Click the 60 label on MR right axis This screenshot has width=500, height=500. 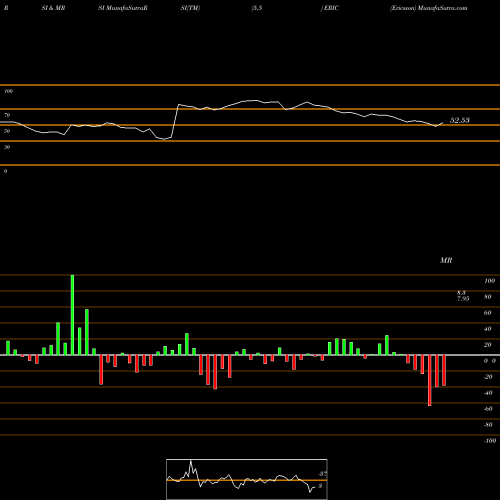(x=488, y=313)
